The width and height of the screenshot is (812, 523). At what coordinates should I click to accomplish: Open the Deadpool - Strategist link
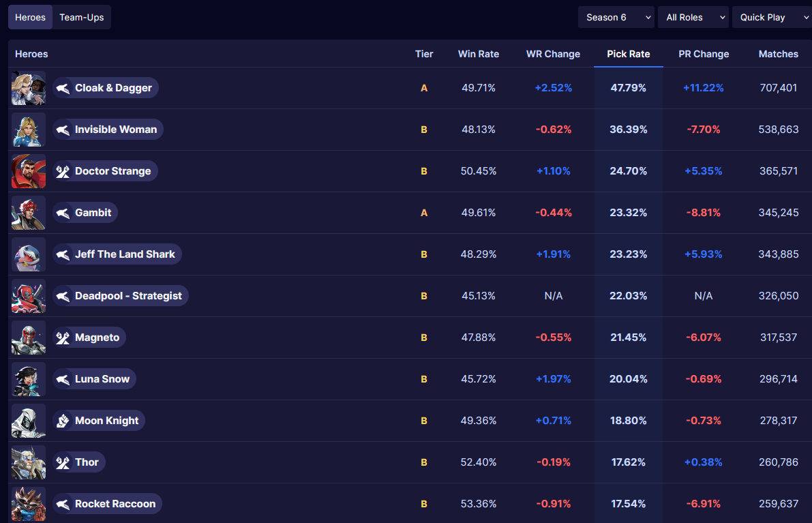(x=121, y=296)
